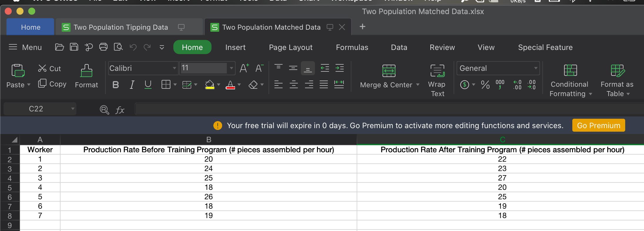Expand the Name Box C22 dropdown

click(x=73, y=109)
